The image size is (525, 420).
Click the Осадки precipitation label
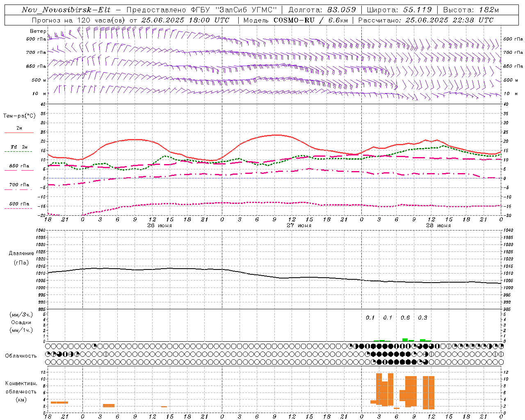tap(21, 322)
